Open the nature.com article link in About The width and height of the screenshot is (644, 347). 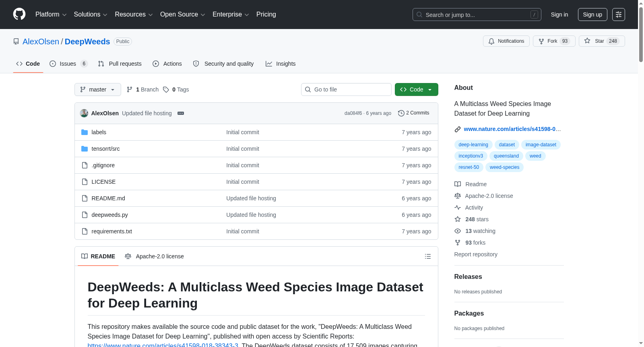point(512,129)
